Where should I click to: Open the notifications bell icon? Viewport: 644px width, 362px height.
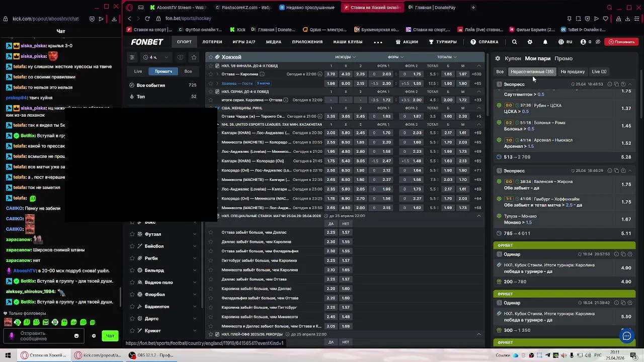click(545, 42)
